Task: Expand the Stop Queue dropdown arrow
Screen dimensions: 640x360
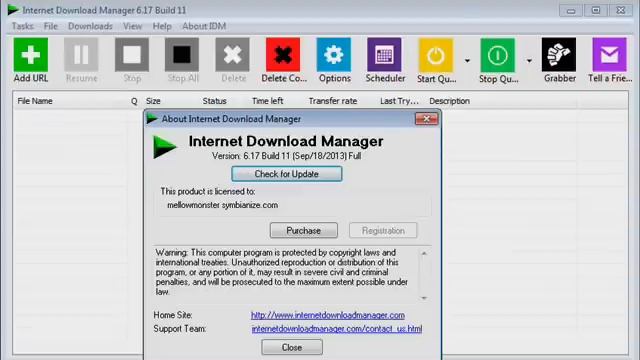Action: pyautogui.click(x=529, y=61)
